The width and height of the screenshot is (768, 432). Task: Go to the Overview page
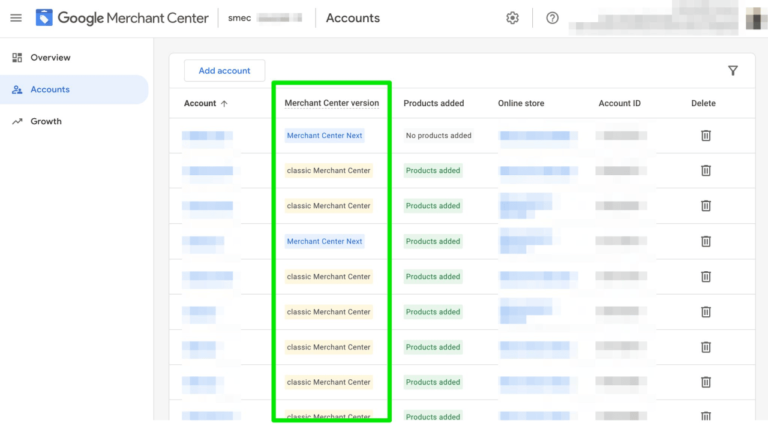tap(50, 58)
